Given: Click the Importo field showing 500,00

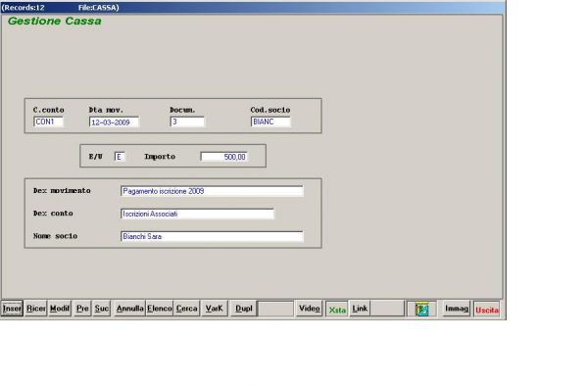Looking at the screenshot, I should coord(223,157).
